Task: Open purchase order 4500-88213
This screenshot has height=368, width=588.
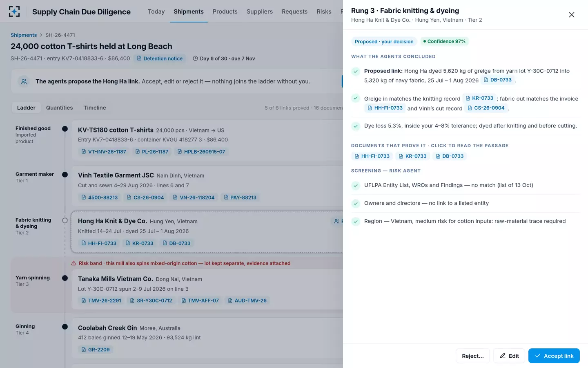Action: pyautogui.click(x=99, y=197)
